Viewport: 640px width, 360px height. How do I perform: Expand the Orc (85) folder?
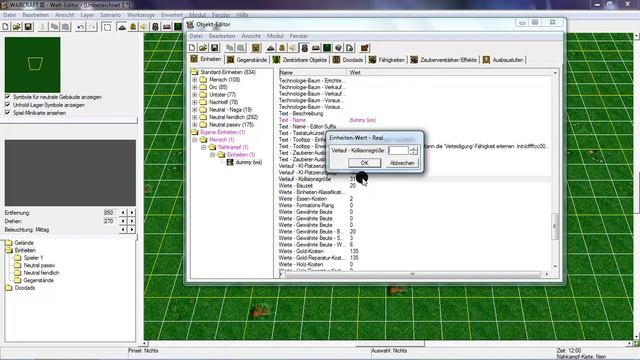tap(195, 87)
